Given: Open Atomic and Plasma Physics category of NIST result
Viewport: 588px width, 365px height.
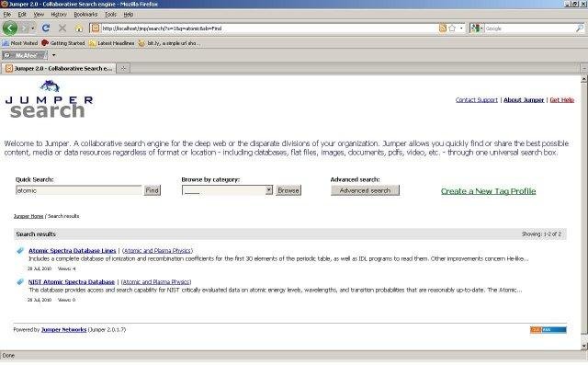Looking at the screenshot, I should coord(156,281).
